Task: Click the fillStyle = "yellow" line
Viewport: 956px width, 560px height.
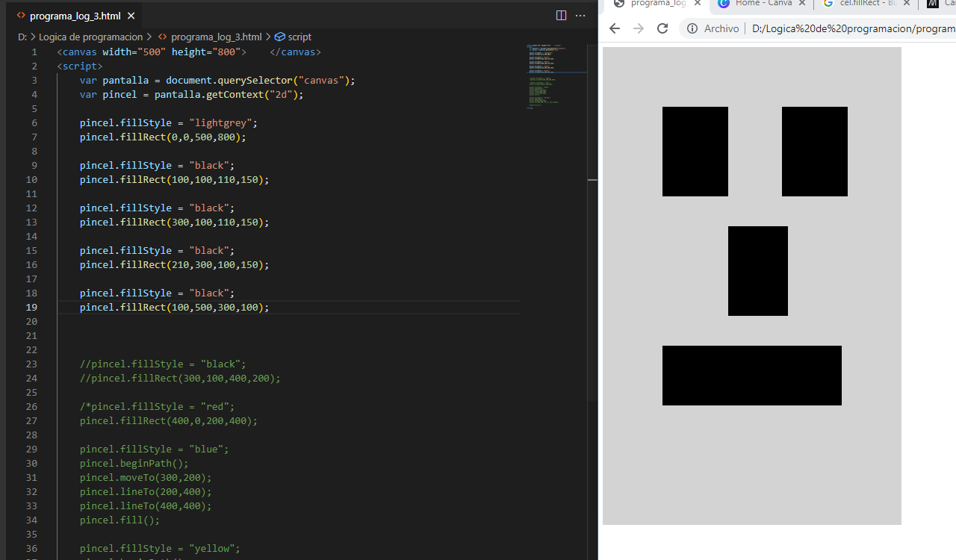Action: [x=160, y=548]
